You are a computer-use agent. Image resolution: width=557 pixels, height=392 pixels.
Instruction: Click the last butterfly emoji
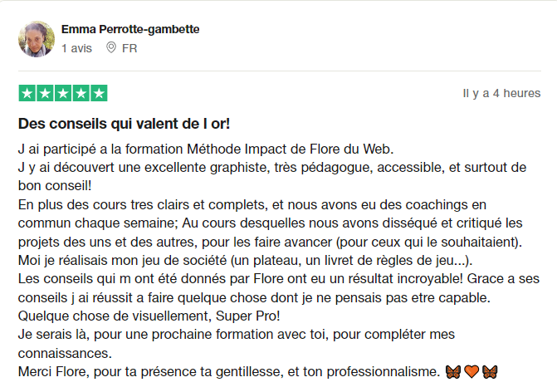490,370
